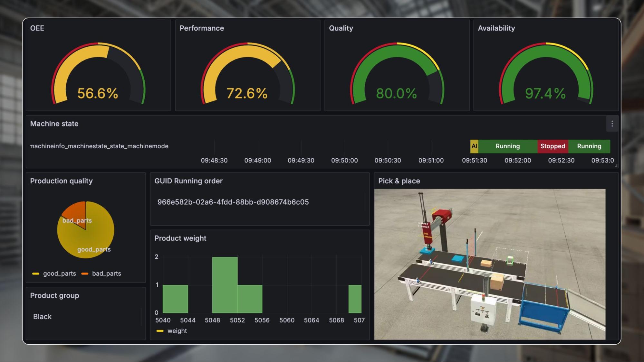Click the AI segment in the state timeline
Viewport: 644px width, 362px height.
coord(474,146)
